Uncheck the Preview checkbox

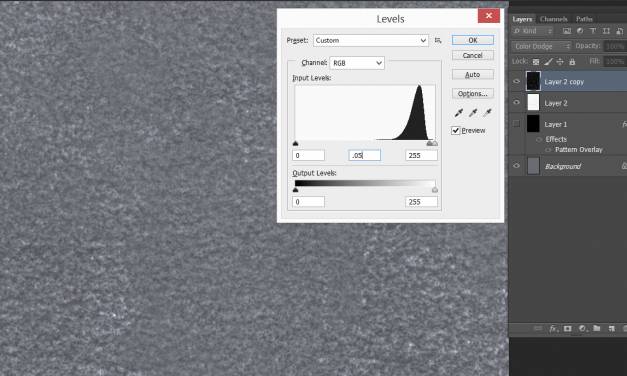point(455,130)
